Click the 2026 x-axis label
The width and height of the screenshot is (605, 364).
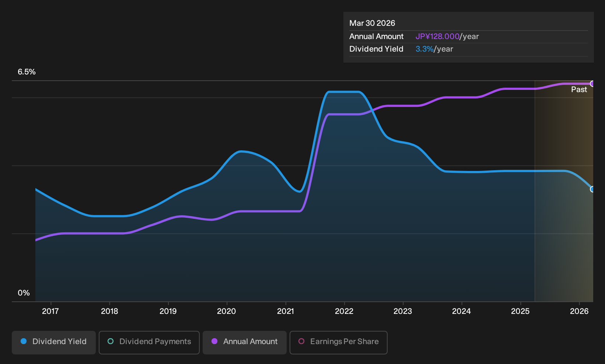579,311
